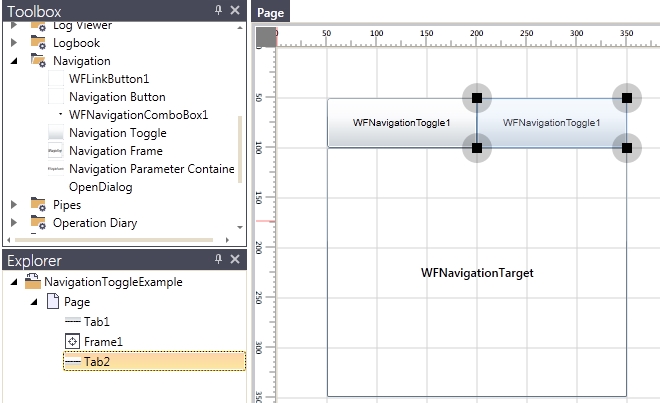Pin the Toolbox panel

point(218,10)
